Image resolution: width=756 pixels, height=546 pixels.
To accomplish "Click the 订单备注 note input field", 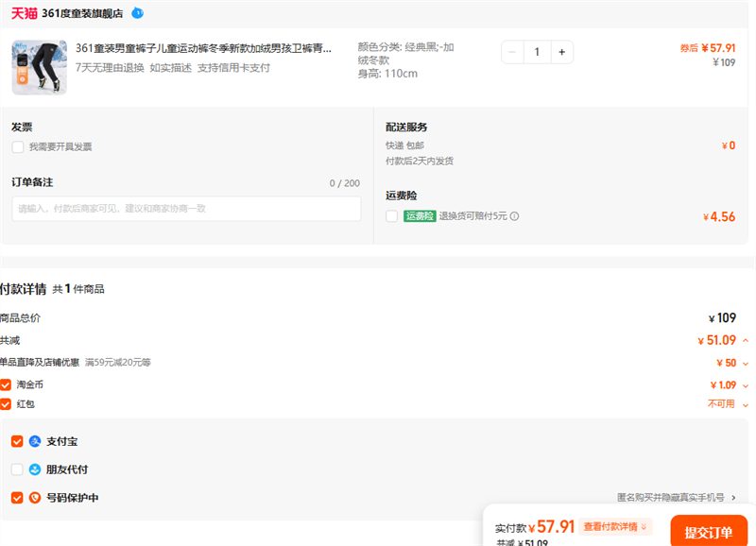I will (186, 209).
